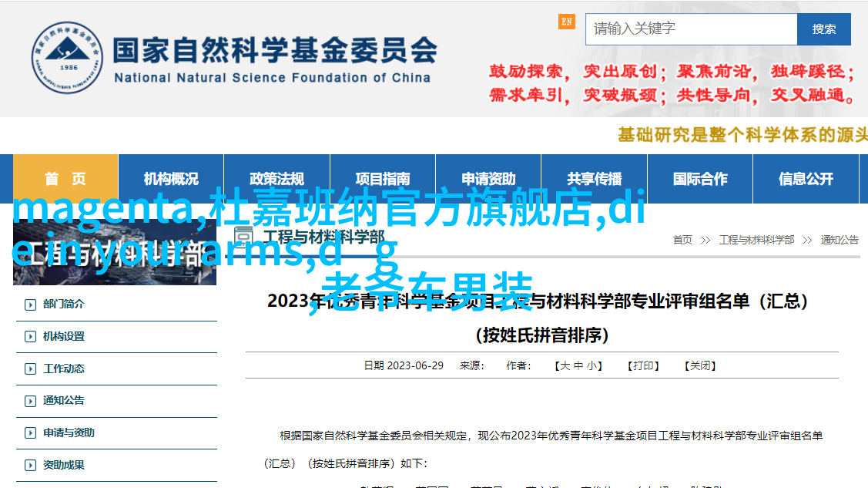868x488 pixels.
Task: Open the 共享传播 navigation tab
Action: pyautogui.click(x=594, y=178)
